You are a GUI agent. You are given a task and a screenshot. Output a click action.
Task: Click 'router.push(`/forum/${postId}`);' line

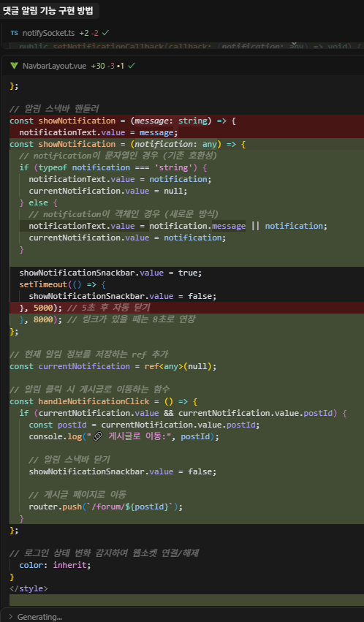[x=105, y=507]
